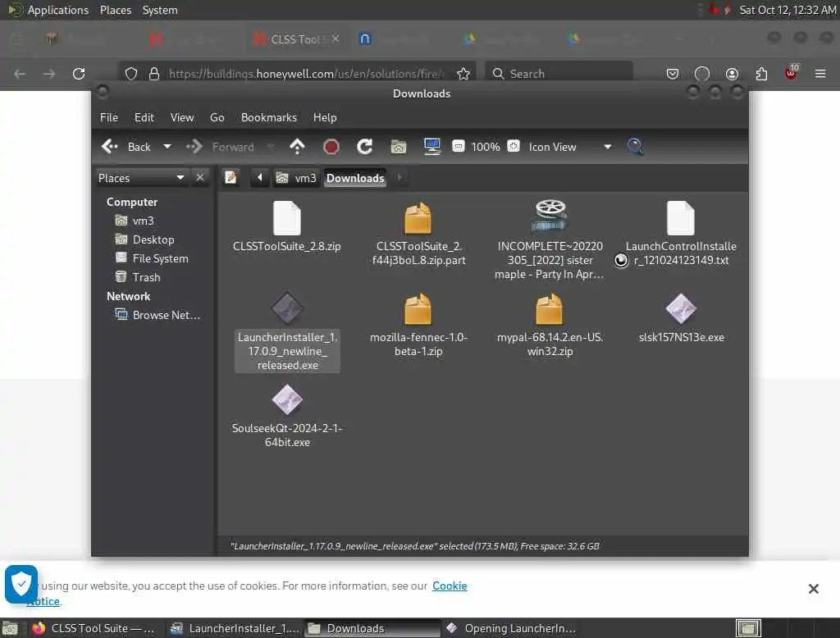The image size is (840, 638).
Task: Open the Back history dropdown arrow
Action: [167, 146]
